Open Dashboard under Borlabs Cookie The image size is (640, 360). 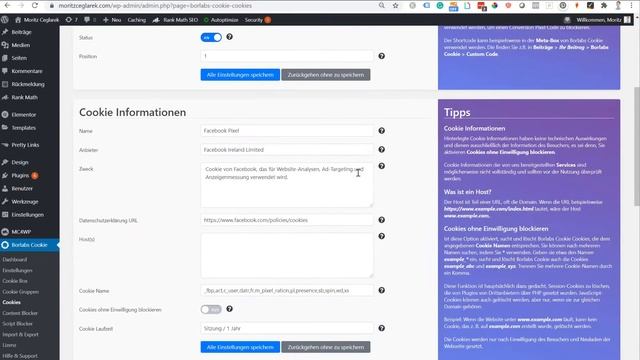tap(15, 260)
